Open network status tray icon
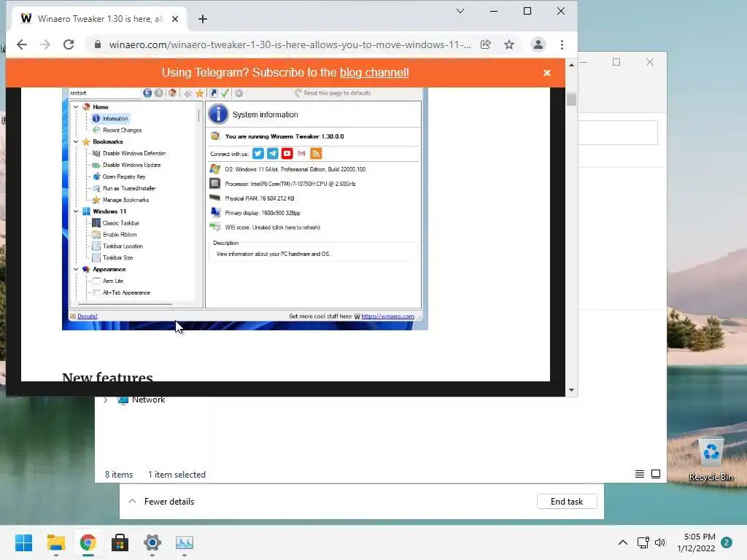The width and height of the screenshot is (747, 560). (643, 542)
